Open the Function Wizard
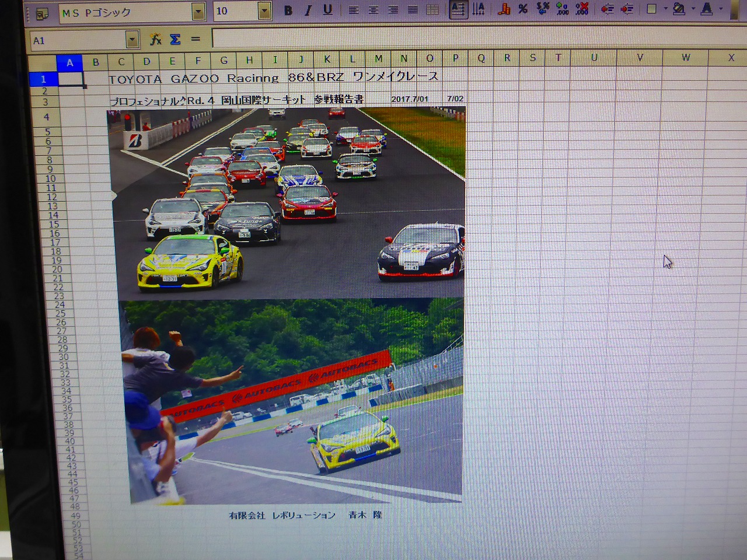This screenshot has height=560, width=747. coord(155,39)
